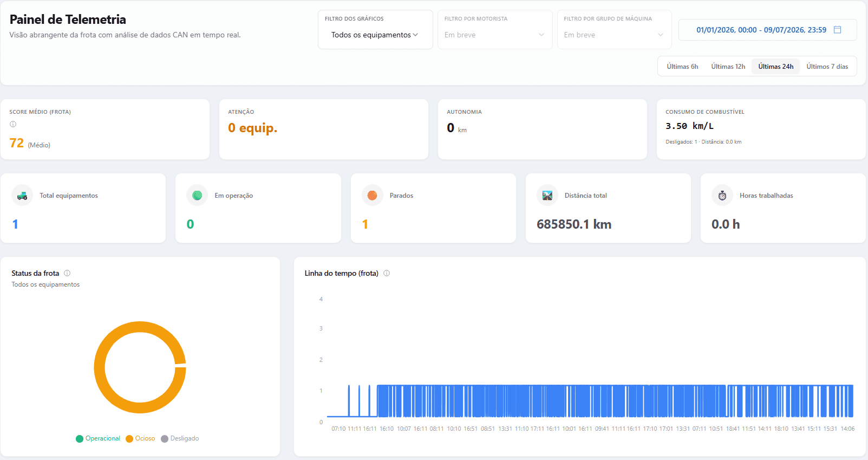The image size is (868, 460).
Task: Click the green Em operação status icon
Action: point(197,196)
